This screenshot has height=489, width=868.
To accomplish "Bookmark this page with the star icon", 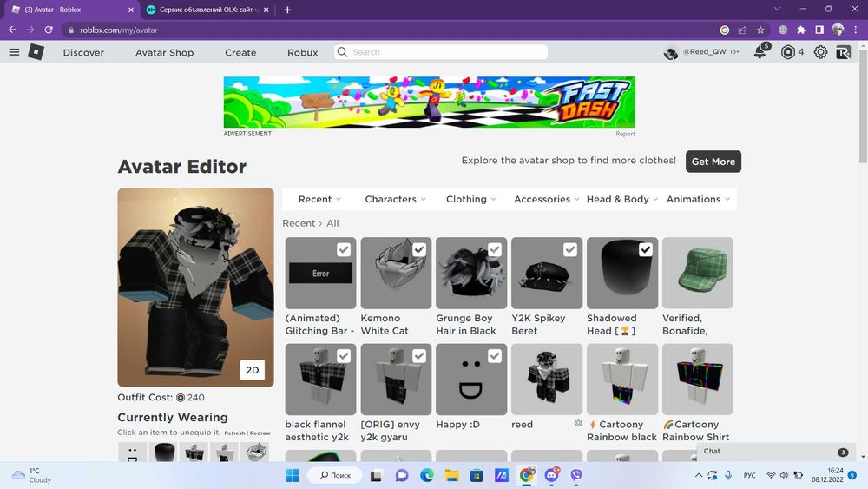I will 760,30.
